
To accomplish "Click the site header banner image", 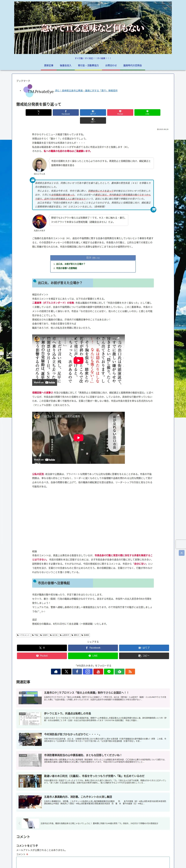I will [93, 28].
